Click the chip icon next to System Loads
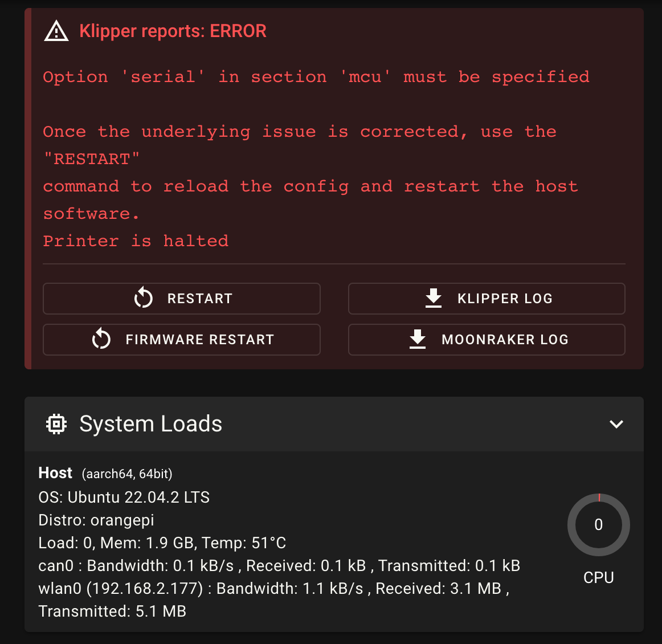The height and width of the screenshot is (644, 662). click(56, 424)
